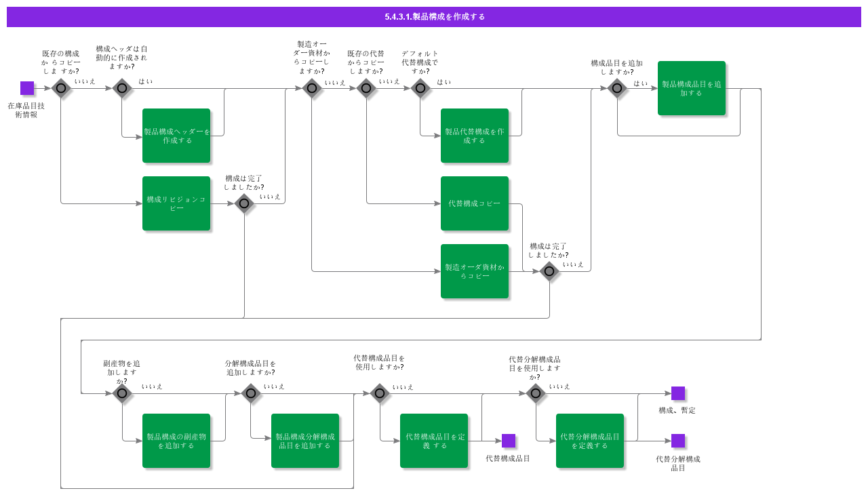Open the 代替分解構成品目を定義する task box
This screenshot has width=868, height=495.
[x=590, y=441]
